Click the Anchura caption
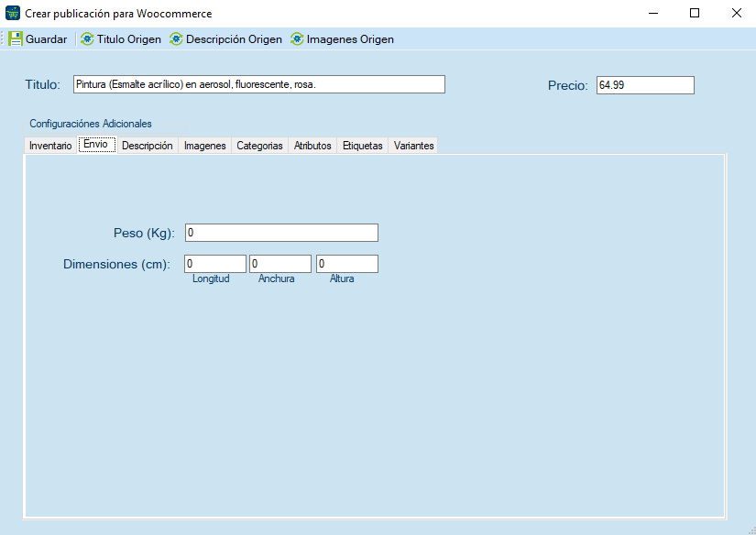This screenshot has height=535, width=756. coord(276,278)
